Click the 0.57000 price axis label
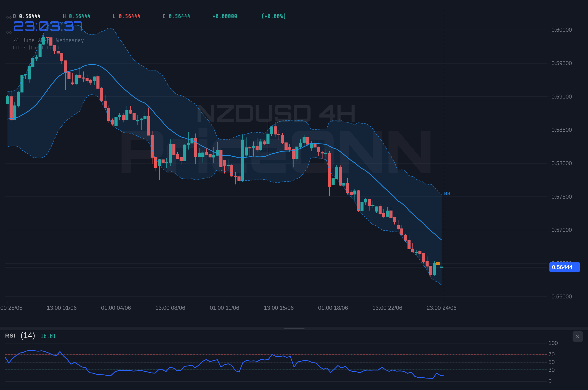This screenshot has width=588, height=390. (x=562, y=230)
